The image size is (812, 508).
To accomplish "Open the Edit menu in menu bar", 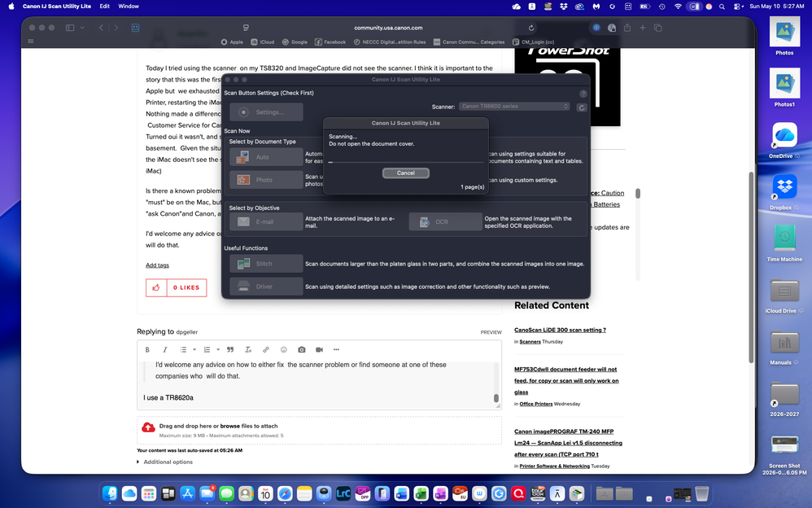I will [105, 7].
